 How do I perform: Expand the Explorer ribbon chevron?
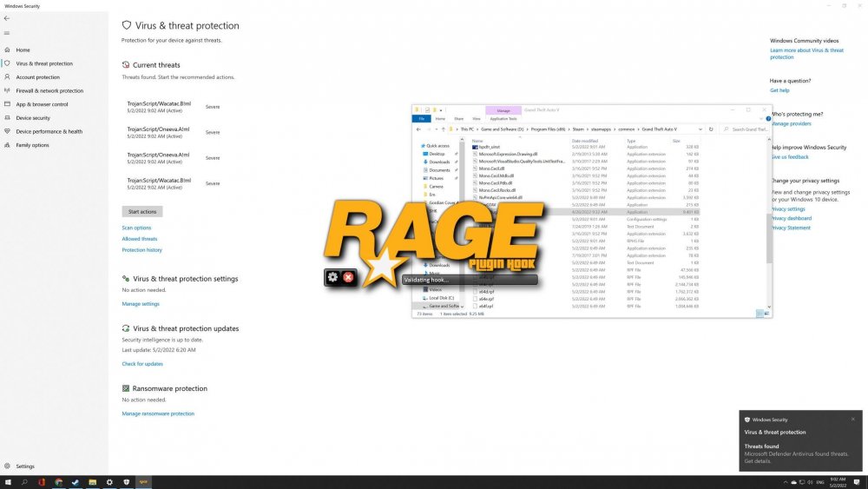pyautogui.click(x=761, y=118)
